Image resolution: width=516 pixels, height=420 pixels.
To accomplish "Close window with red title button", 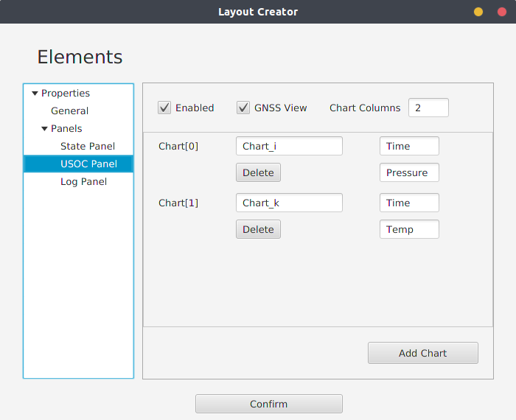I will click(502, 12).
